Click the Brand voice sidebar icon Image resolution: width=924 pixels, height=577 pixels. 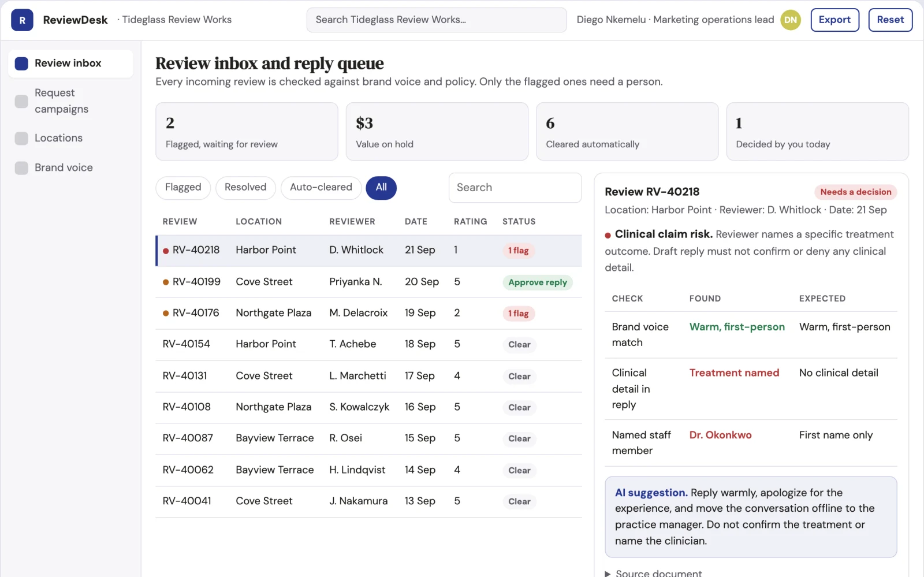point(21,167)
